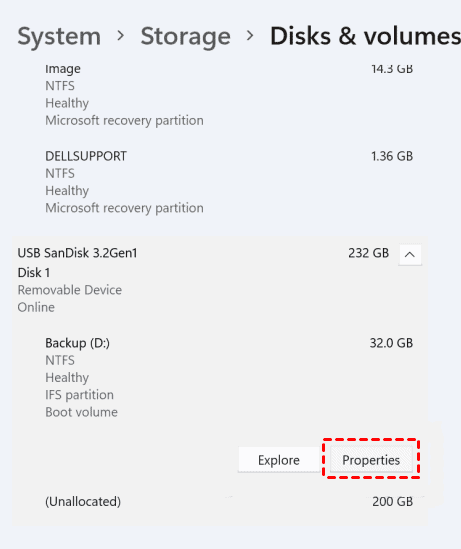The width and height of the screenshot is (461, 549).
Task: Click Boot volume text under Backup
Action: click(x=81, y=412)
